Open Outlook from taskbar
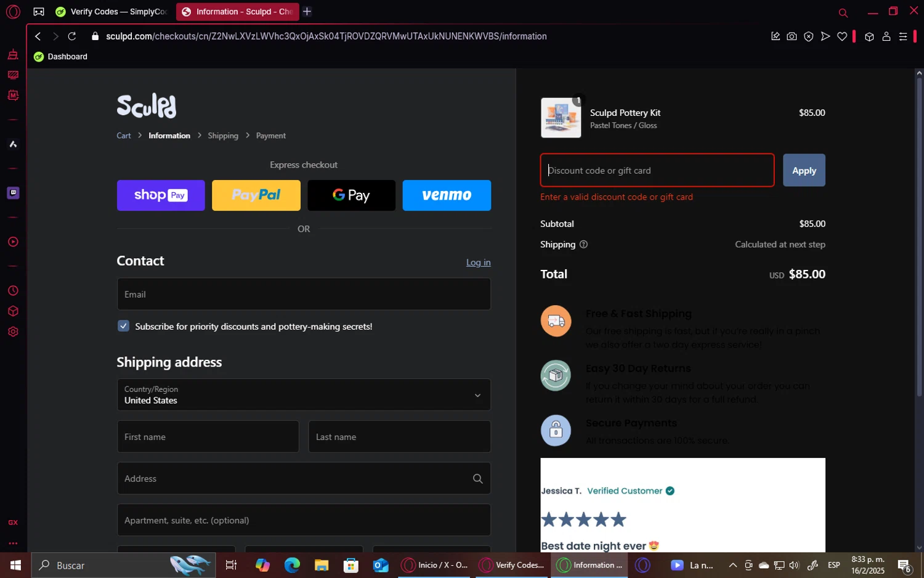The image size is (924, 578). click(381, 565)
